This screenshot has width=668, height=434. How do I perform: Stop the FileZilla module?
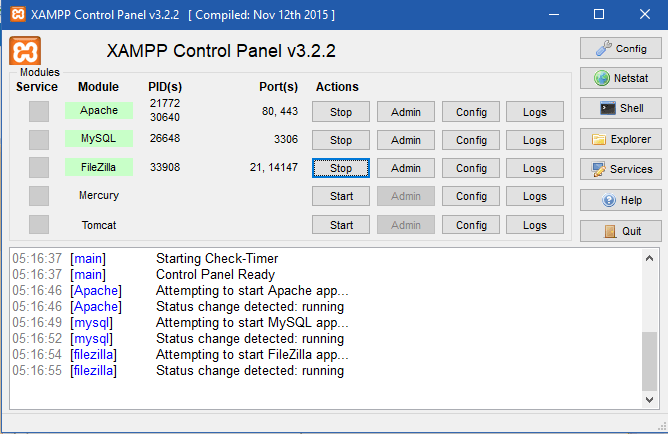click(x=341, y=169)
